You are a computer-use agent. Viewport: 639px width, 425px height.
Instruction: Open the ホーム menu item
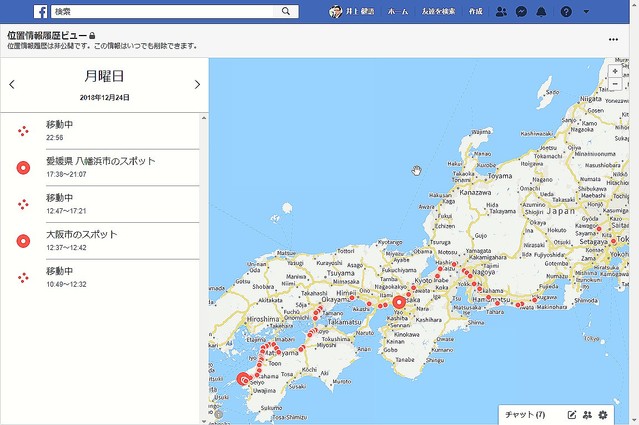tap(397, 11)
